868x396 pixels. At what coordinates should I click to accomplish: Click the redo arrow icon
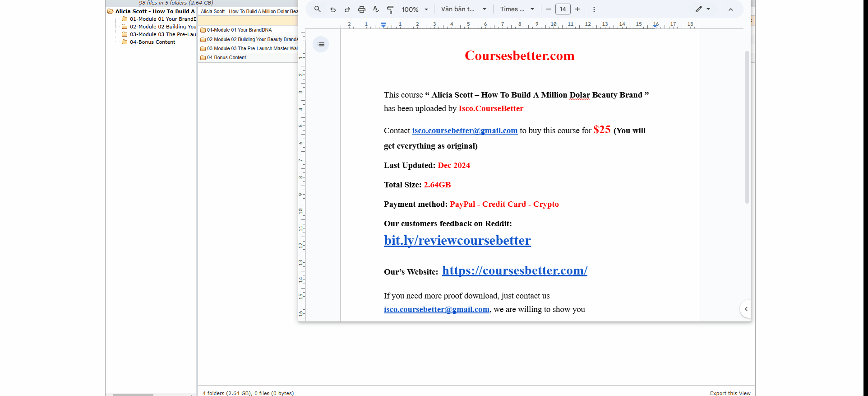point(347,9)
